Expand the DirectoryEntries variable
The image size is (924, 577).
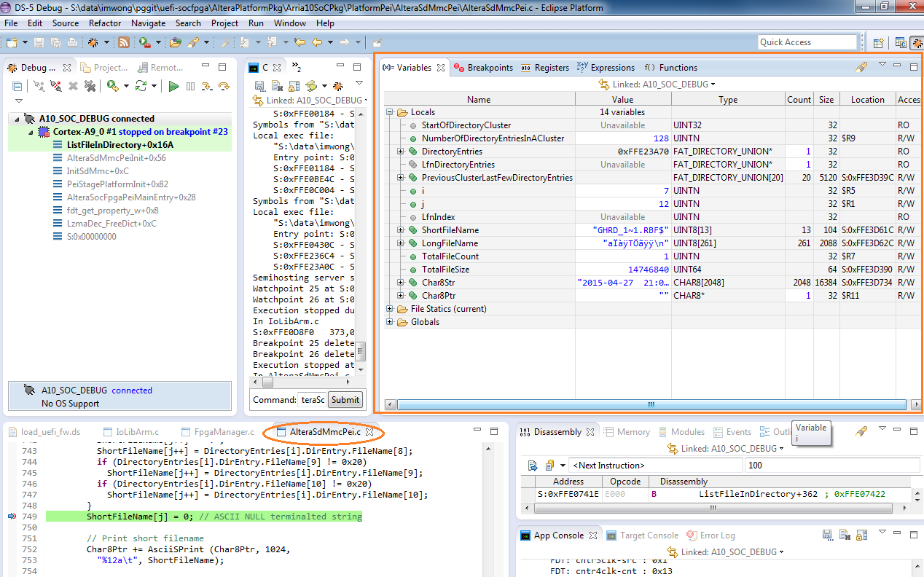coord(401,152)
